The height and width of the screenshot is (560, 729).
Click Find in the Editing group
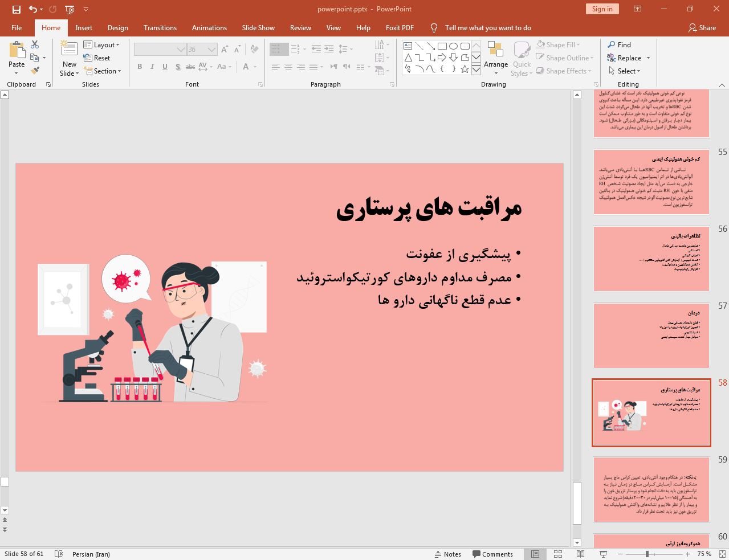619,45
